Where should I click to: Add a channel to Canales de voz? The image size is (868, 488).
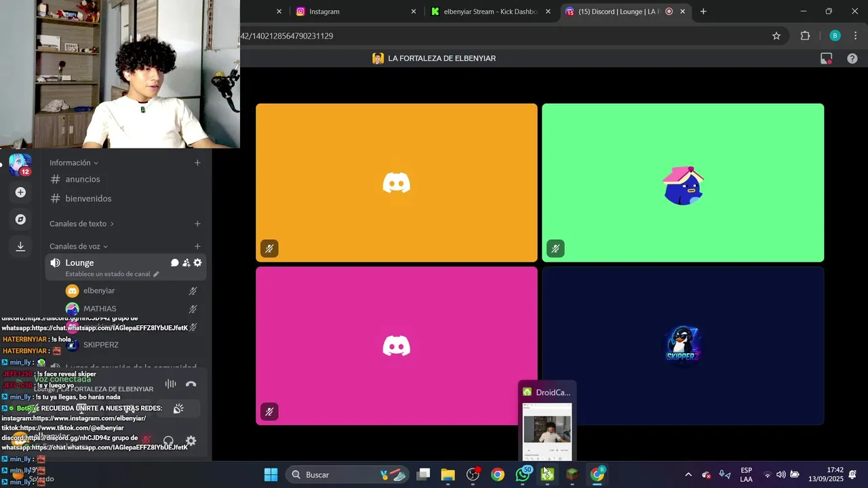(x=197, y=247)
